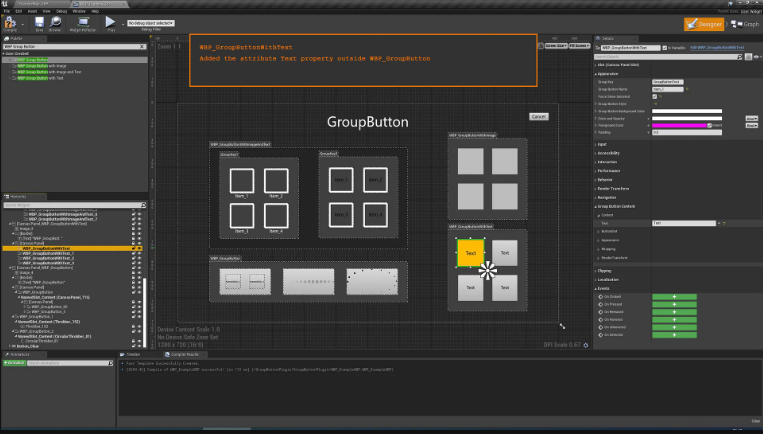Click reset arrow next to Content Text field
The width and height of the screenshot is (763, 434).
(724, 223)
